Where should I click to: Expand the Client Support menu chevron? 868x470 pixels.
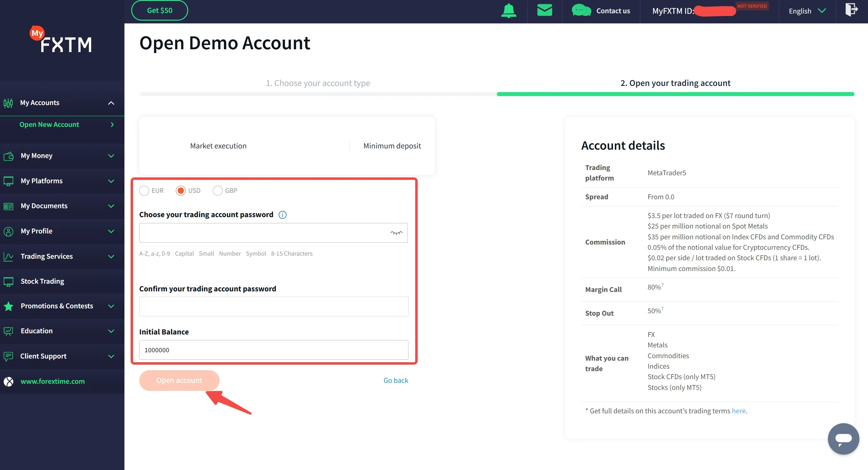(111, 356)
